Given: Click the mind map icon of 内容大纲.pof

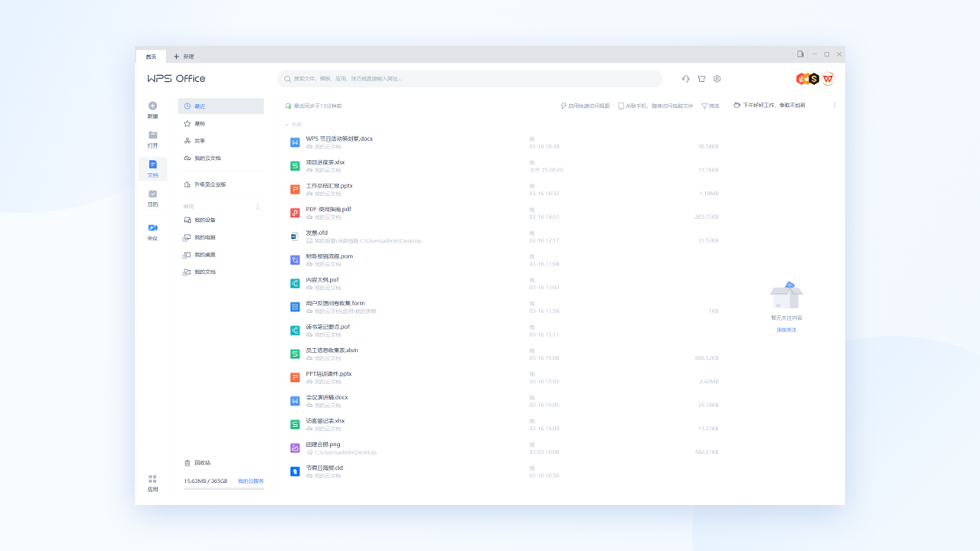Looking at the screenshot, I should tap(295, 283).
